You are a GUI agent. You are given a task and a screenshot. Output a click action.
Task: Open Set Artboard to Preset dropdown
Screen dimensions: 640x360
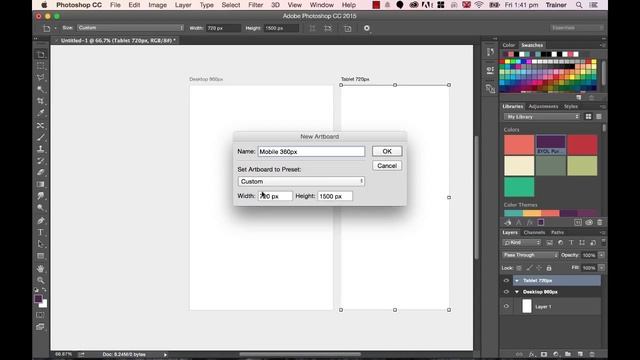(301, 182)
